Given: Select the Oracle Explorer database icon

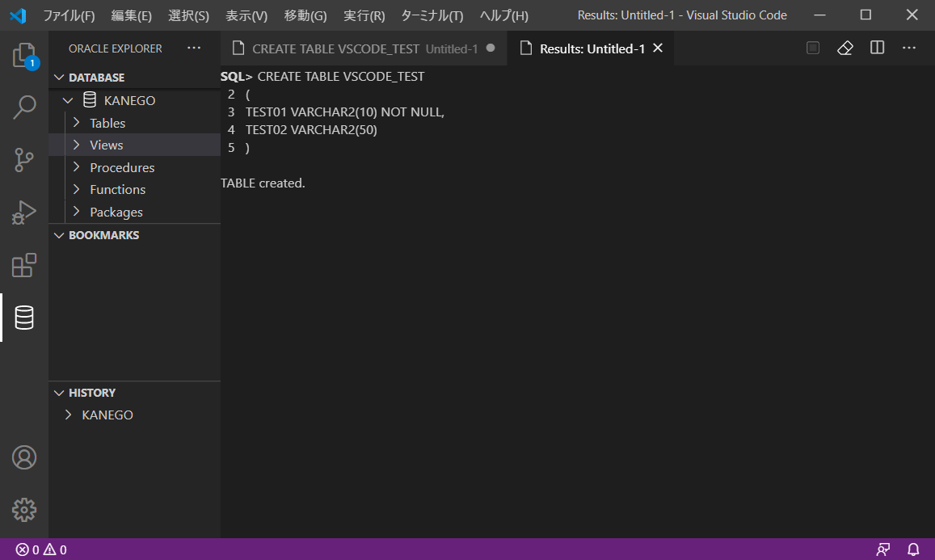Looking at the screenshot, I should [x=24, y=318].
